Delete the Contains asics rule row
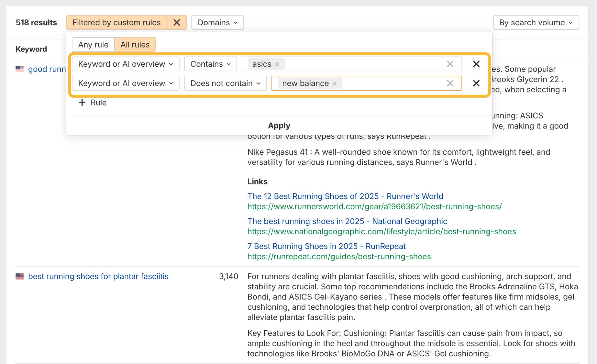The image size is (597, 364). click(476, 64)
